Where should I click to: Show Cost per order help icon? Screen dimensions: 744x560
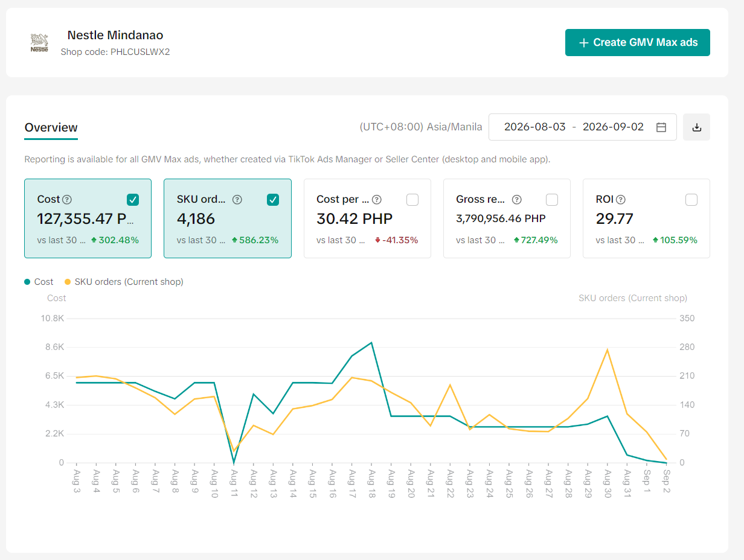377,199
